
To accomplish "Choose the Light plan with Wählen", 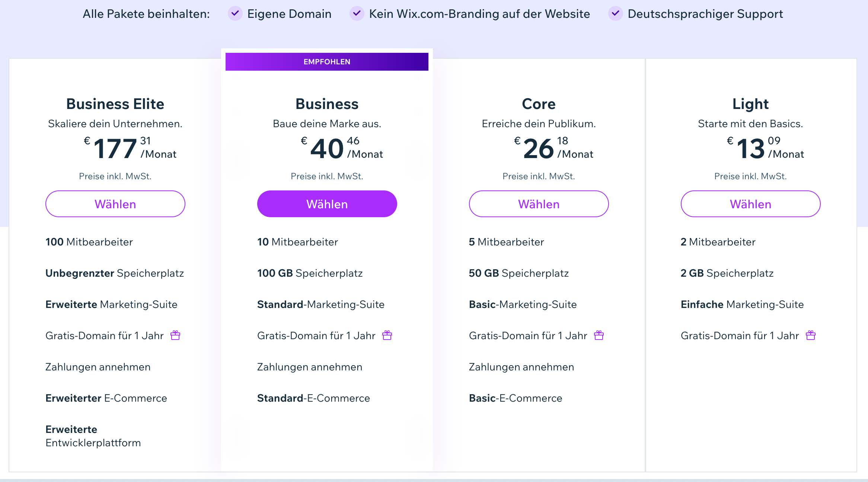I will click(751, 204).
